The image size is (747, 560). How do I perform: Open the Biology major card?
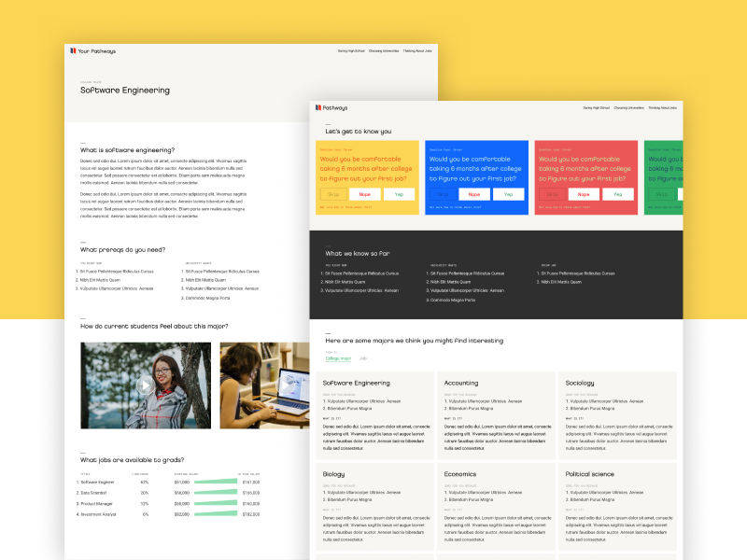[x=375, y=507]
